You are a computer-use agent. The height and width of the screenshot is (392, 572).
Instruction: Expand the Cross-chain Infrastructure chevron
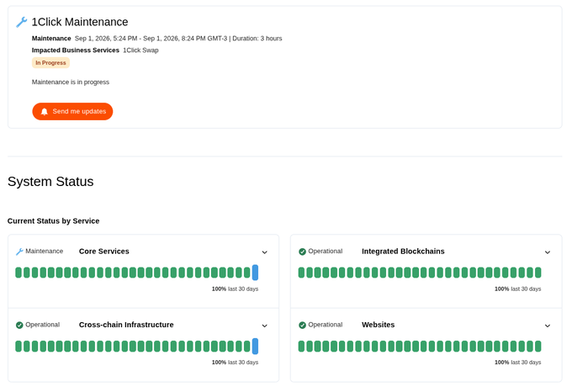(x=265, y=326)
